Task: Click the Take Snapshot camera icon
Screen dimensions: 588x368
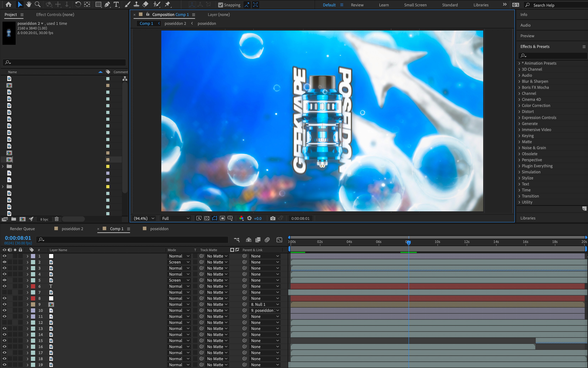Action: (x=273, y=218)
